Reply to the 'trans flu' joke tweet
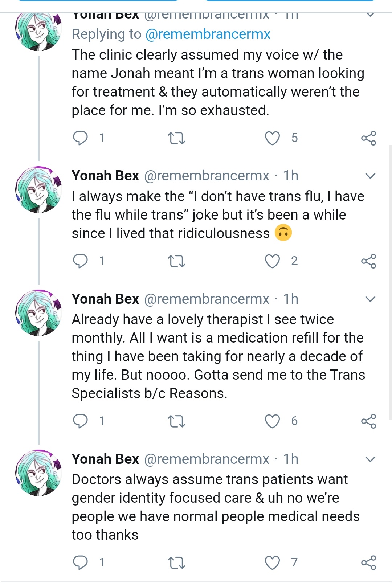392x585 pixels. [x=80, y=261]
